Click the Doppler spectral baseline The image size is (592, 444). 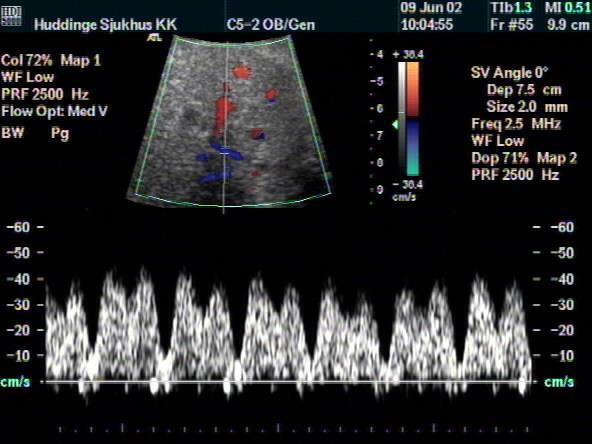[x=289, y=382]
